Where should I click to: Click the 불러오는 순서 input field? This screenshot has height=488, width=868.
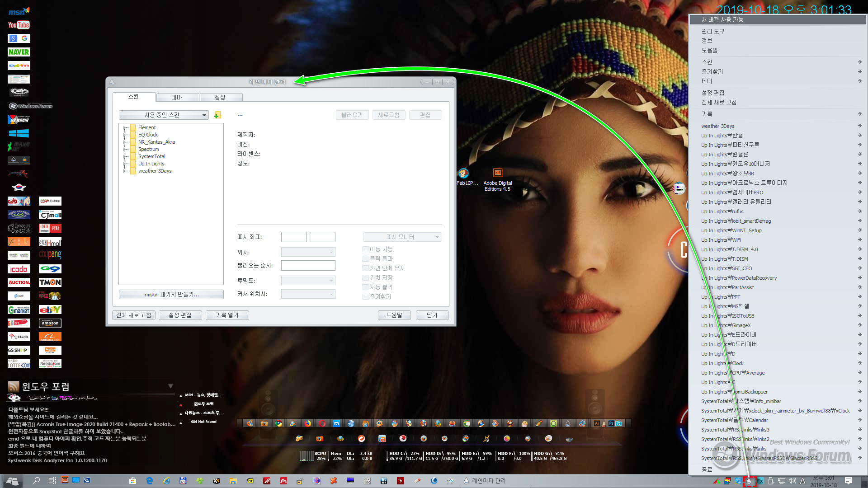pyautogui.click(x=308, y=266)
